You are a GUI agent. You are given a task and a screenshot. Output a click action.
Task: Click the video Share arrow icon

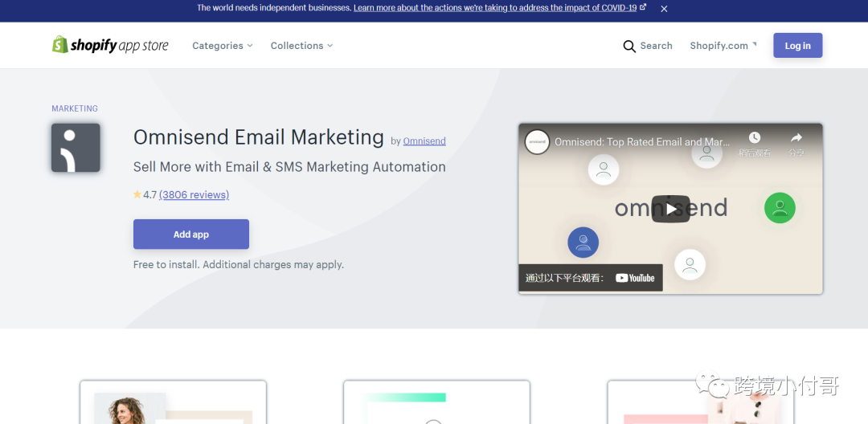[x=796, y=137]
